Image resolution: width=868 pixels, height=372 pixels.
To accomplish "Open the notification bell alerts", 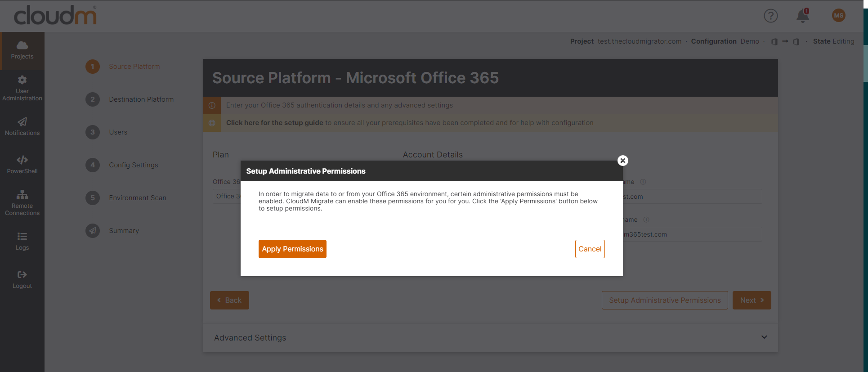I will click(803, 16).
